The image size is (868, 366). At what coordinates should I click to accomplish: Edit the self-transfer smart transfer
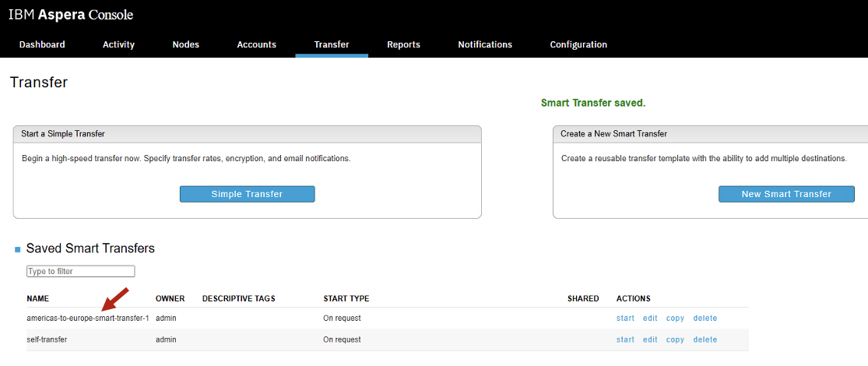[650, 340]
